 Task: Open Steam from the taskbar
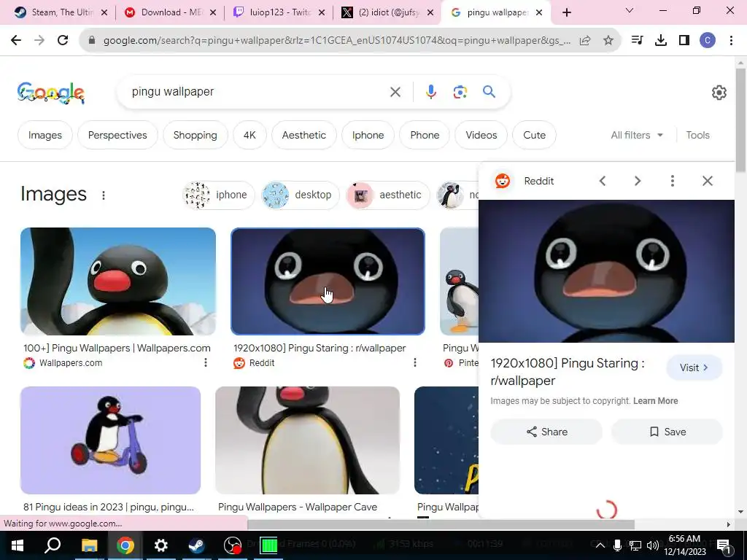click(196, 545)
